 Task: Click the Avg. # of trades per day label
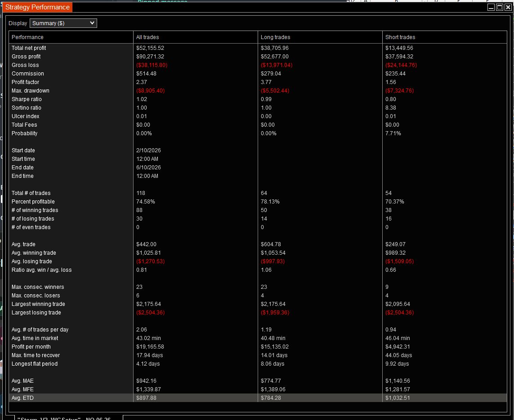[40, 330]
